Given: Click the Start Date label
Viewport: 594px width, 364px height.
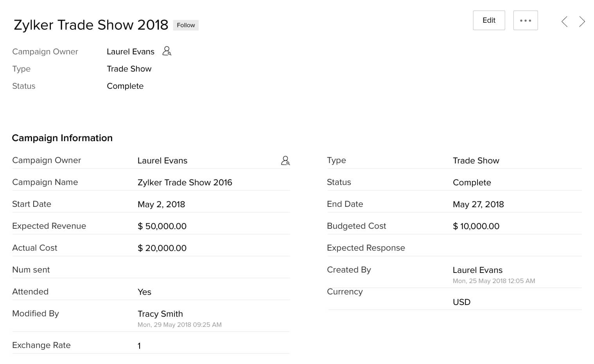Looking at the screenshot, I should [32, 204].
